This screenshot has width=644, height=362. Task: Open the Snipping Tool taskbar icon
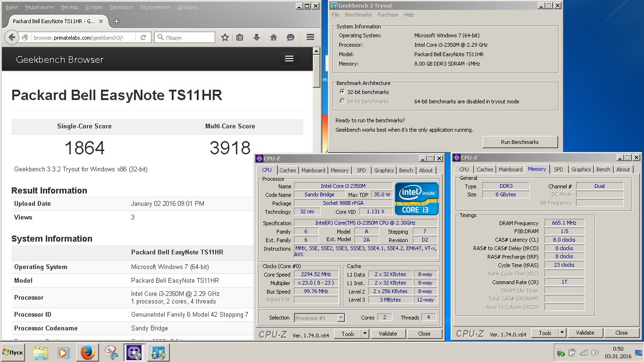coord(111,353)
